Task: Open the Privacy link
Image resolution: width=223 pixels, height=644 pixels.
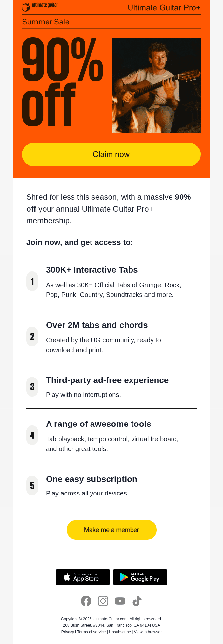Action: (x=68, y=632)
